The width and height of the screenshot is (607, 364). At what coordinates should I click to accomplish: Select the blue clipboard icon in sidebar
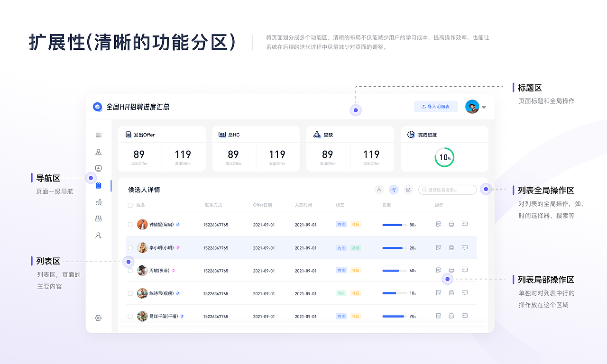point(99,185)
